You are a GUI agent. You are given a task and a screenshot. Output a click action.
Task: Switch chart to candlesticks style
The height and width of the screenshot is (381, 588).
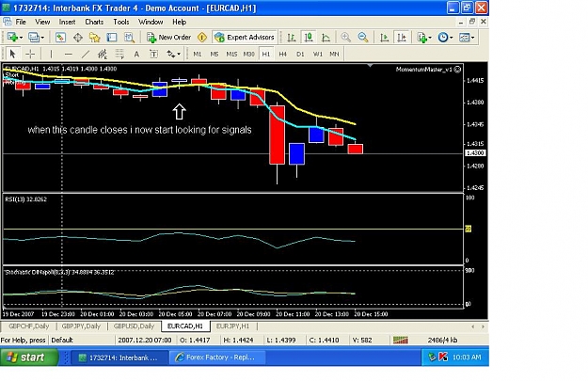pos(309,37)
